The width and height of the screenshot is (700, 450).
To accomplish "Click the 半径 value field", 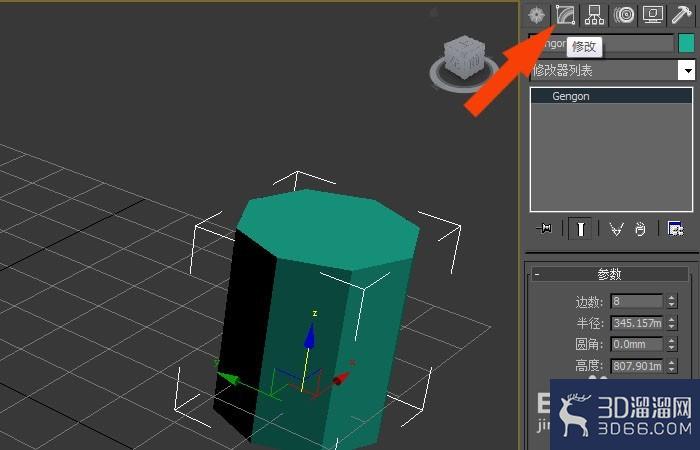I will [x=636, y=323].
